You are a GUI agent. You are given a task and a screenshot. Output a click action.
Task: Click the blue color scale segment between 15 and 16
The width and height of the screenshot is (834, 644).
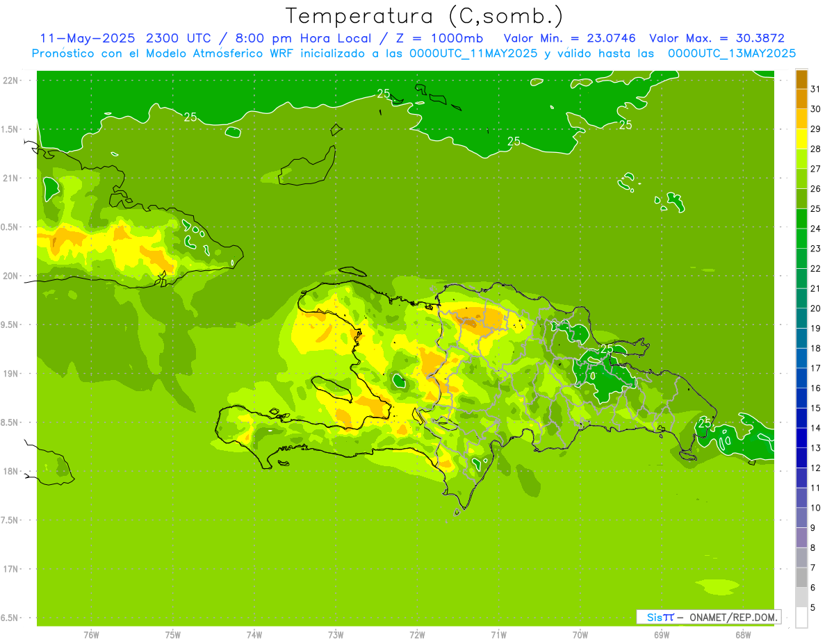point(801,398)
